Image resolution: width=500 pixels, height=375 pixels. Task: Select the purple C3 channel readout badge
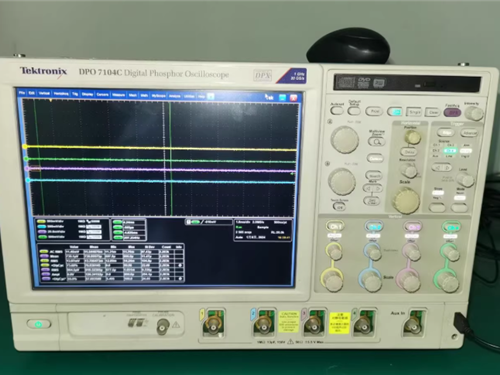(x=41, y=232)
